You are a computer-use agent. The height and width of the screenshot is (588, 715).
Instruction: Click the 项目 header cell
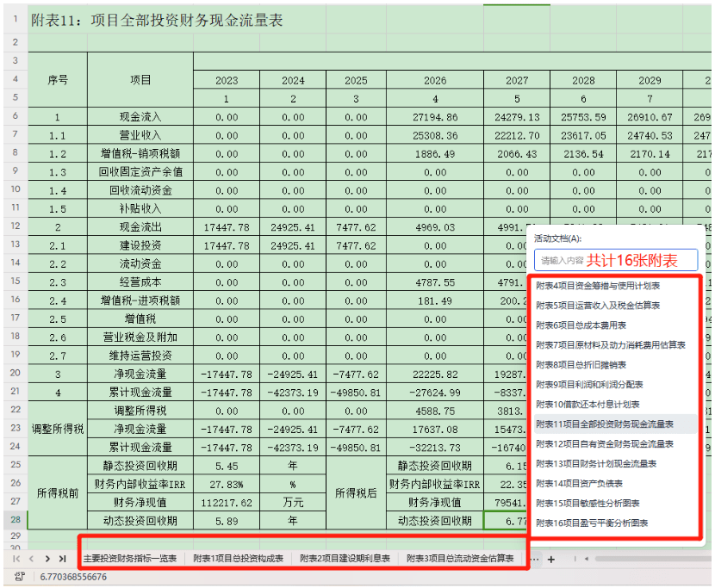click(140, 80)
